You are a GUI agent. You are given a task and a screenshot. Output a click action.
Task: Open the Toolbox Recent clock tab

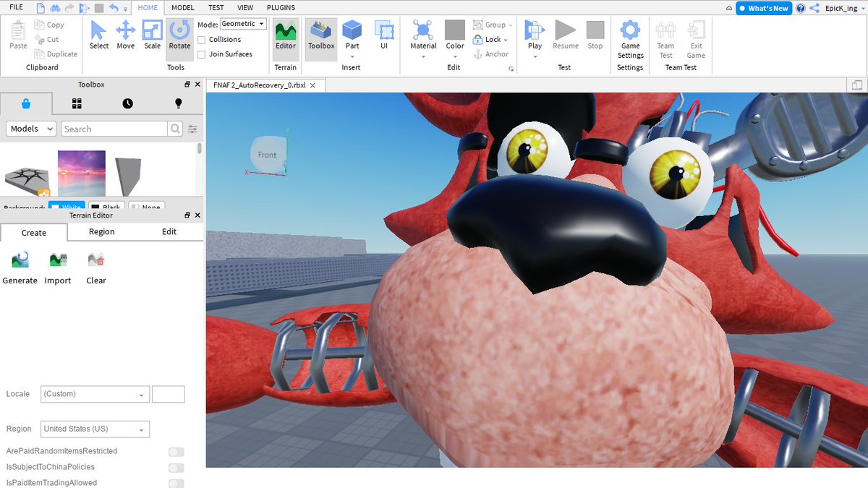pos(127,103)
